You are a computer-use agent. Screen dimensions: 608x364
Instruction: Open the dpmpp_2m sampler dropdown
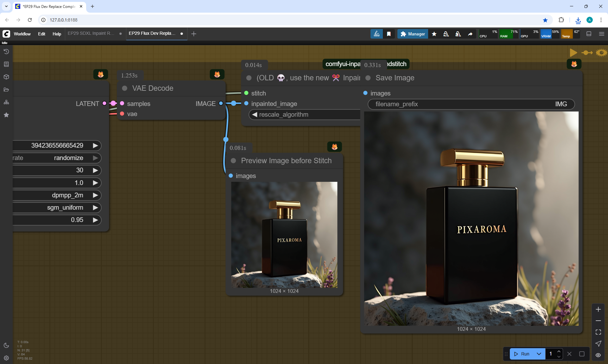[x=67, y=195]
